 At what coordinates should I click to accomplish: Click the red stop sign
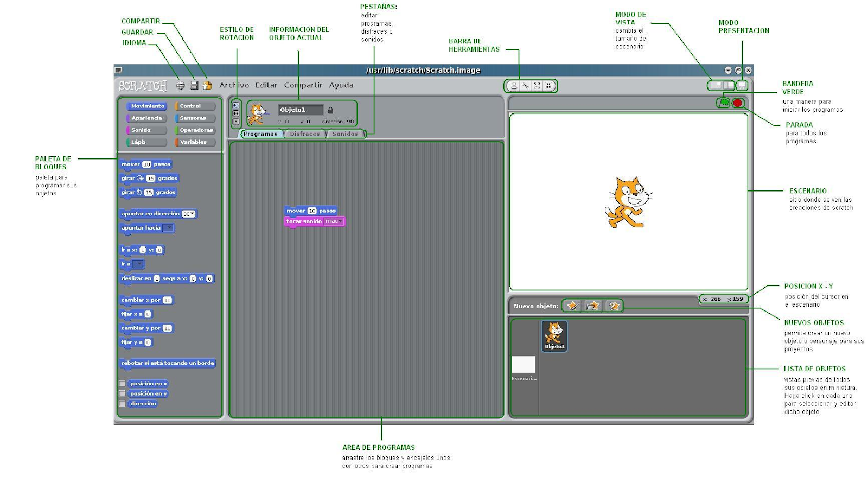737,103
